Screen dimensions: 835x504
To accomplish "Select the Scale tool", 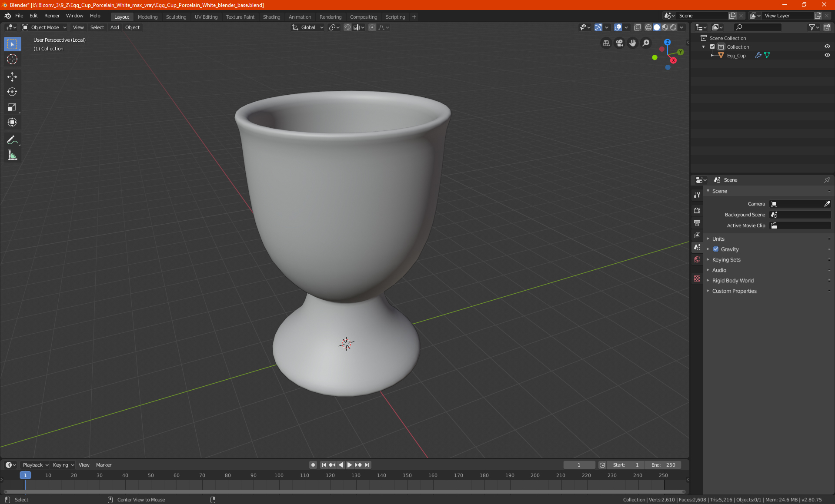I will pyautogui.click(x=12, y=107).
